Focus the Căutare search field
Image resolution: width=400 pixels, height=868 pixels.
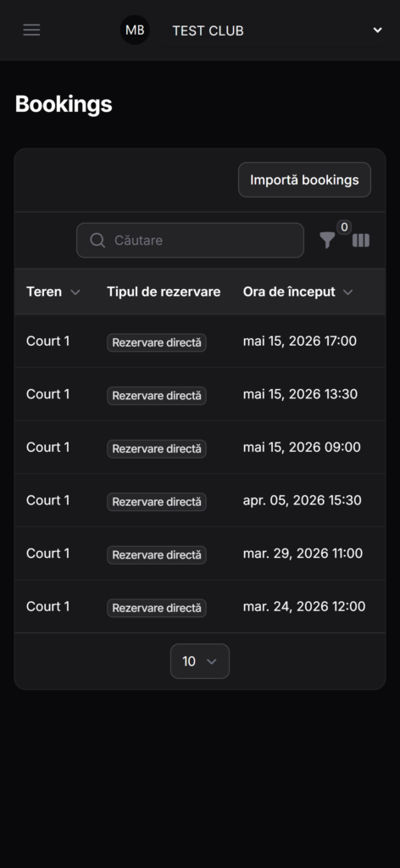click(x=191, y=240)
